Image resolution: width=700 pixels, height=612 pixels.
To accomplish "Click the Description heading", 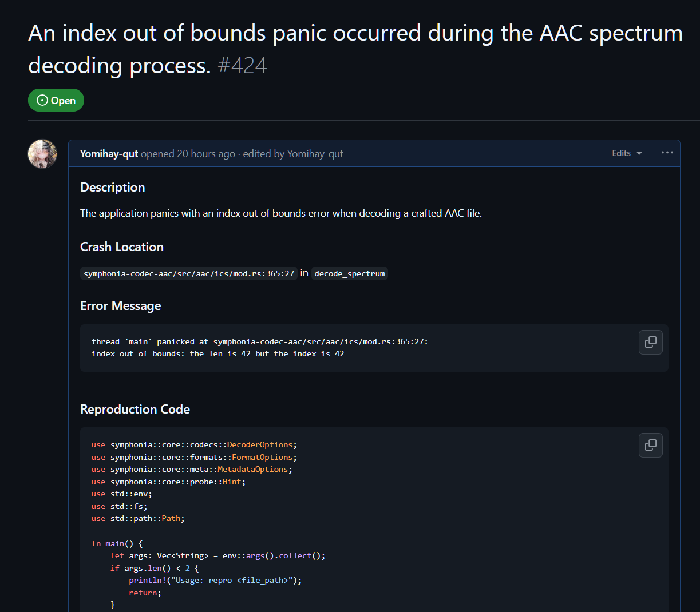I will [x=113, y=188].
